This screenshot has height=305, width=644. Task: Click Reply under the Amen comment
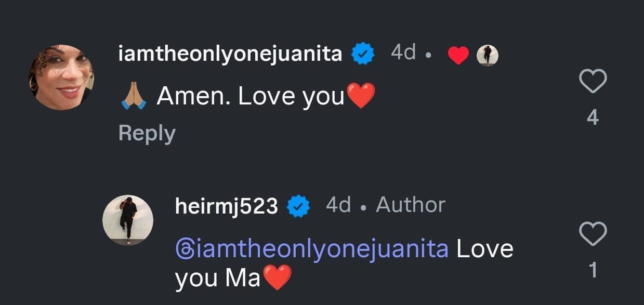(x=147, y=134)
